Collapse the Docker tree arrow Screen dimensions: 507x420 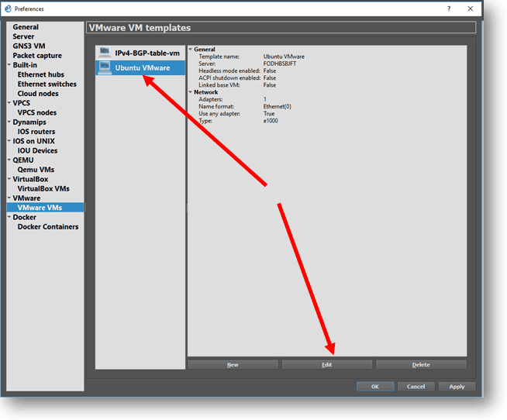(9, 217)
